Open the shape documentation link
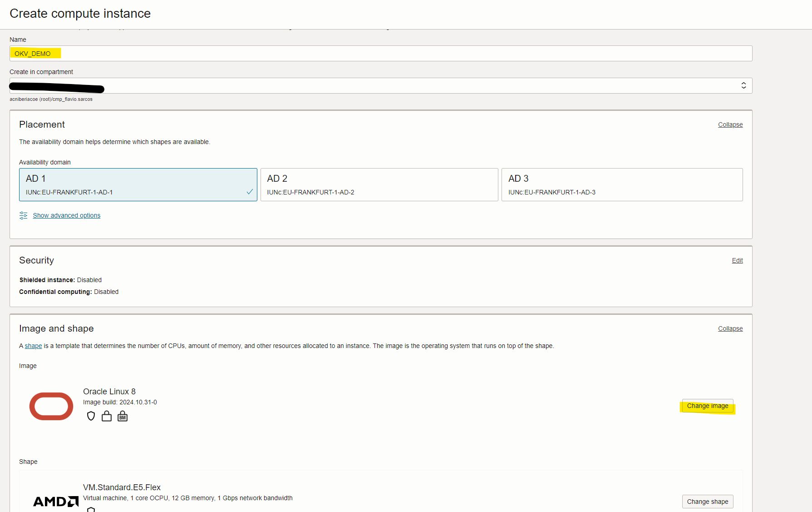 pos(33,346)
